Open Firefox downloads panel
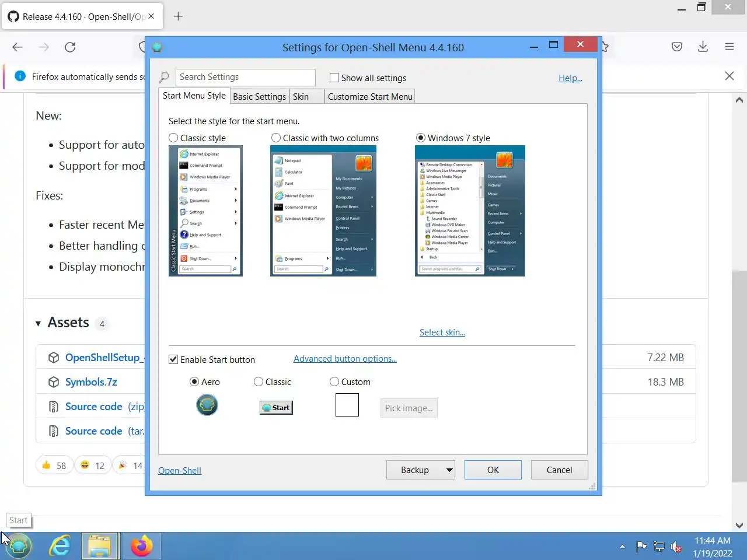 703,47
